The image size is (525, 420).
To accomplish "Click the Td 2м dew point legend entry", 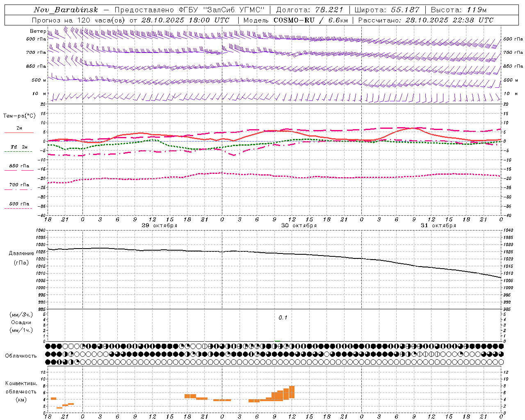I will pyautogui.click(x=19, y=147).
